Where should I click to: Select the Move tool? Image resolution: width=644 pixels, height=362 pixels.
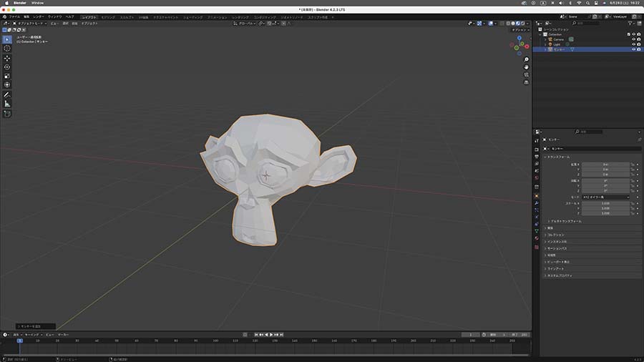[x=7, y=58]
